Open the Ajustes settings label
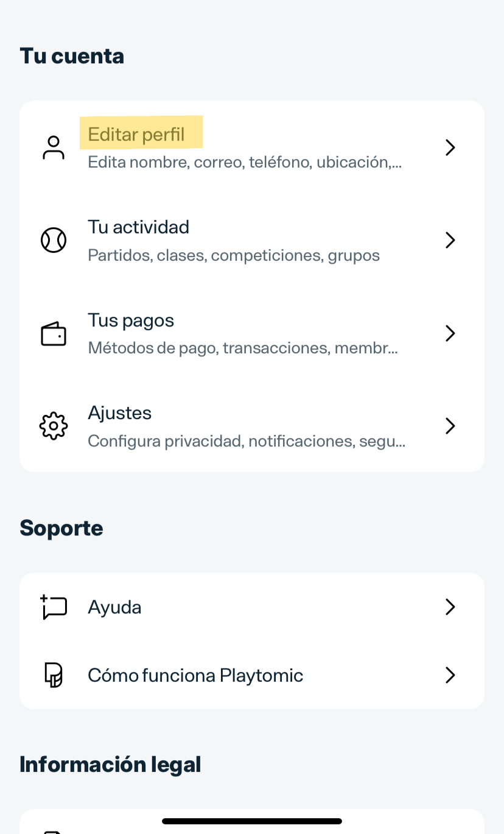Image resolution: width=504 pixels, height=834 pixels. (120, 413)
